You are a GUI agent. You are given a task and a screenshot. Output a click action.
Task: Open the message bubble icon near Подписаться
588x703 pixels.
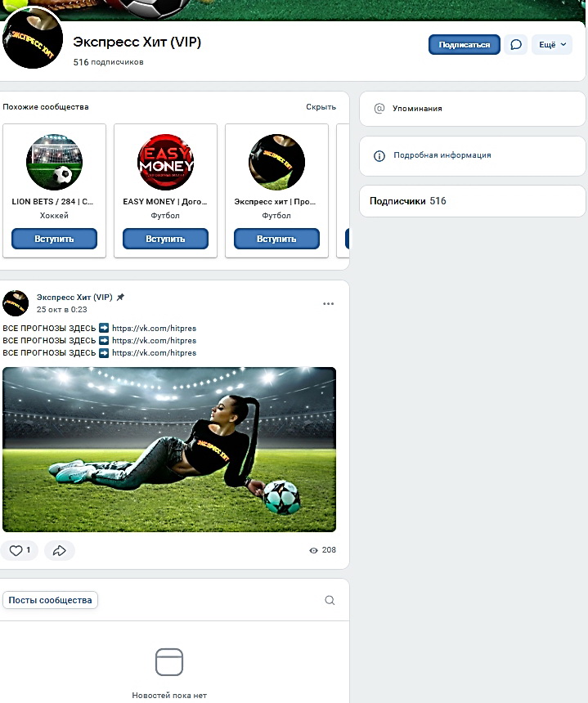pyautogui.click(x=516, y=45)
